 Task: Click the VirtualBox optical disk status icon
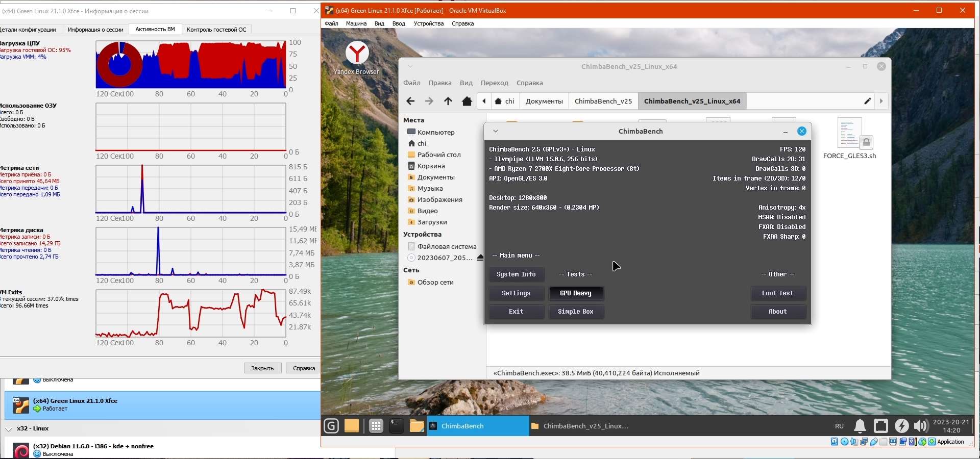point(844,442)
